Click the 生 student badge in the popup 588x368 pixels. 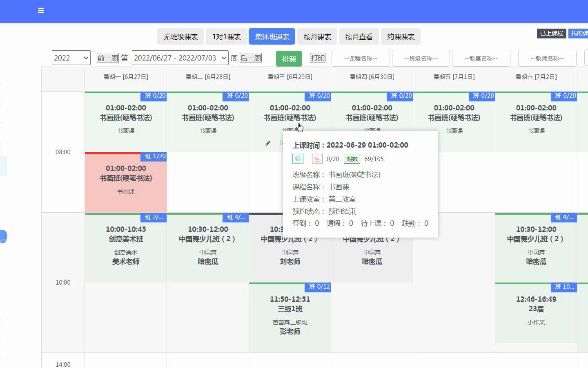[317, 159]
